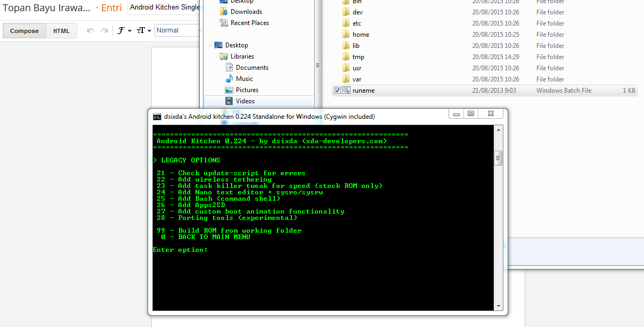This screenshot has width=644, height=327.
Task: Open the console window system menu icon
Action: pos(157,117)
